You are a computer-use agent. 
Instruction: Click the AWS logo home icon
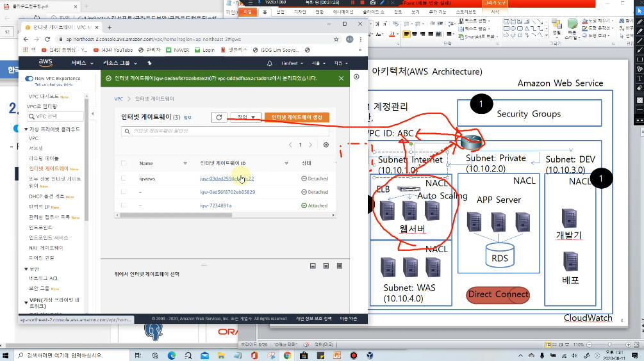pos(45,63)
